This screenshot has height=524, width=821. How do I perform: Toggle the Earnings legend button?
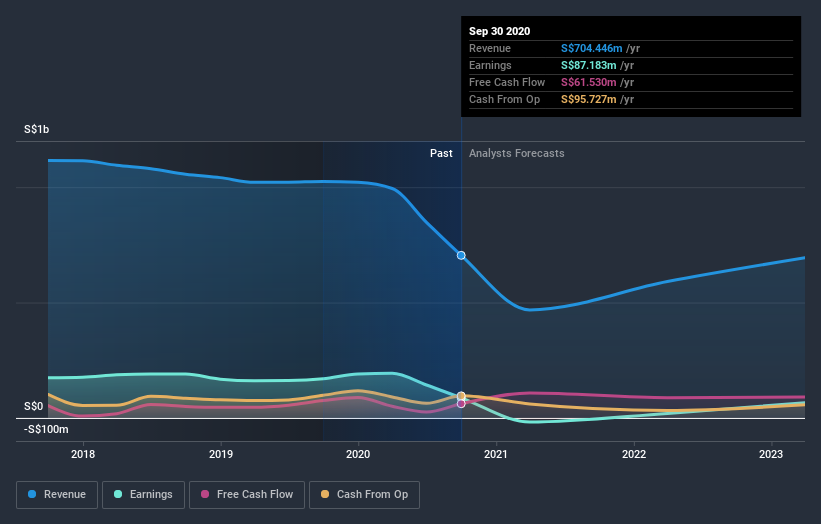coord(143,495)
